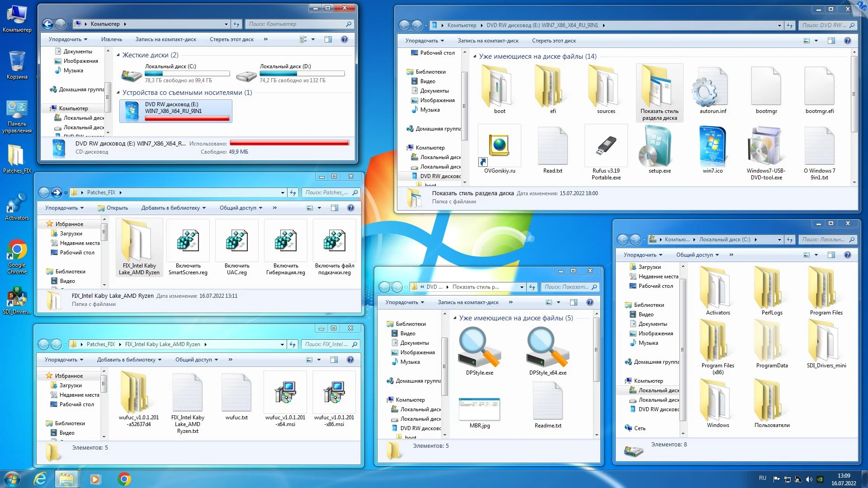This screenshot has width=868, height=488.
Task: Select Windows7-USB-DVD-tool.exe icon
Action: pyautogui.click(x=766, y=145)
